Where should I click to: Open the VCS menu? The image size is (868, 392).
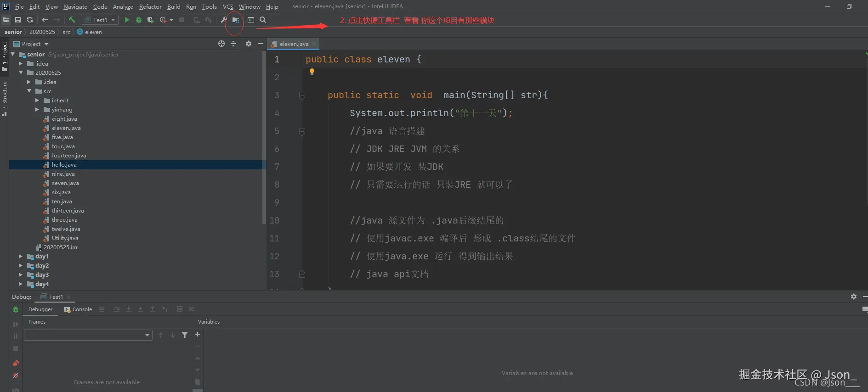(228, 6)
